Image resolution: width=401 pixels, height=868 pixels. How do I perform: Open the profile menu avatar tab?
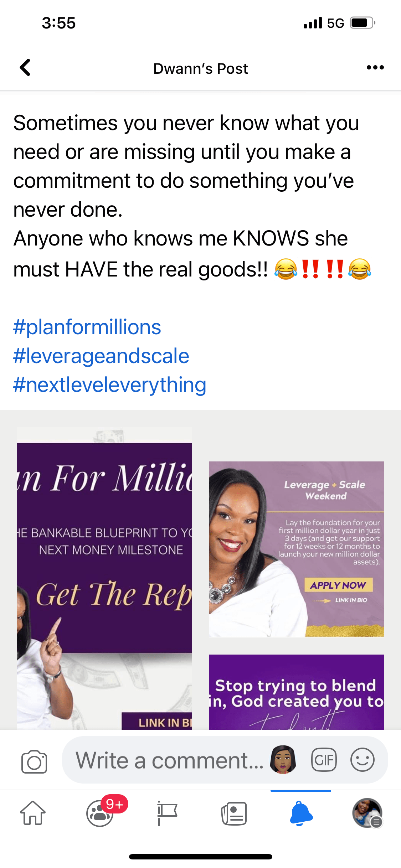pyautogui.click(x=367, y=813)
